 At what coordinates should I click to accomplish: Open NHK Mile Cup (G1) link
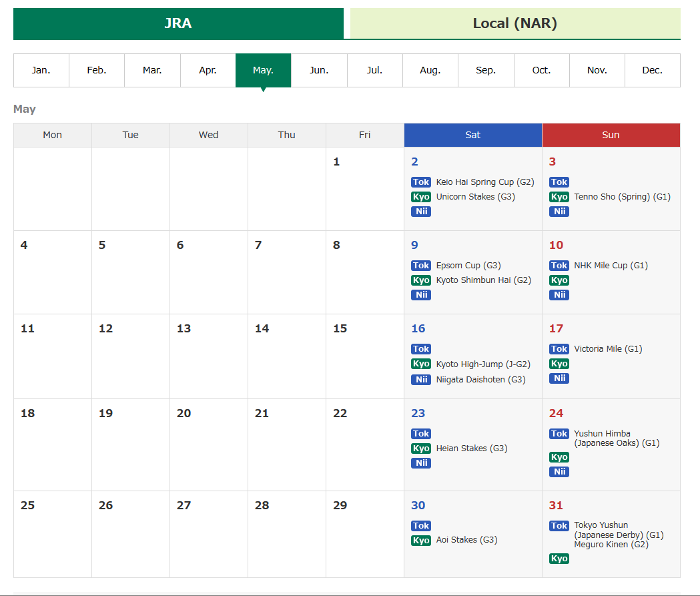(x=611, y=266)
